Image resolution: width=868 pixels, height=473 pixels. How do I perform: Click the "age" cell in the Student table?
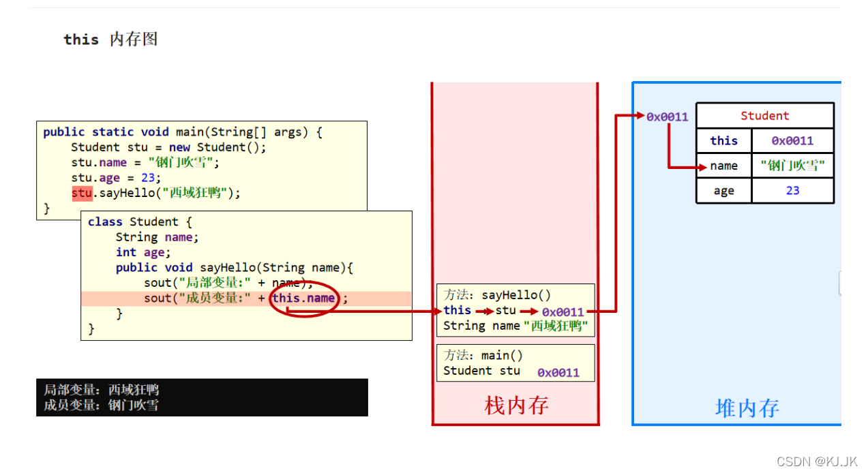coord(724,191)
